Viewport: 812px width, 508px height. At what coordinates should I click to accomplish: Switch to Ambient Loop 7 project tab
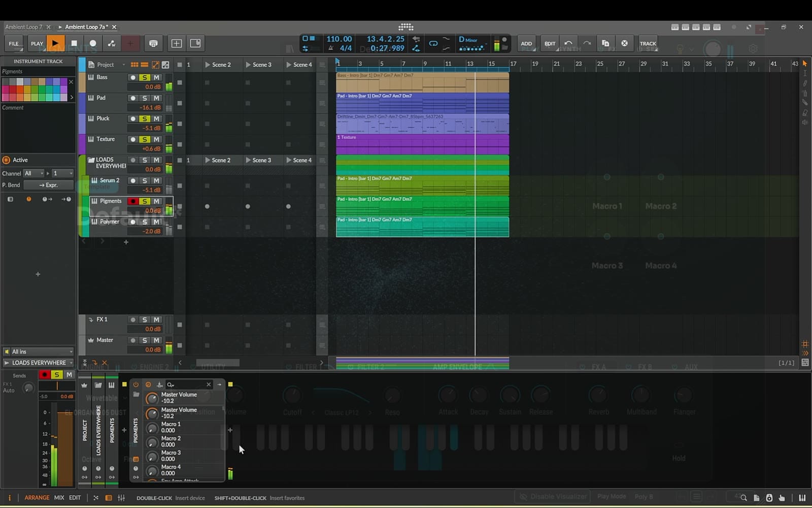tap(23, 27)
